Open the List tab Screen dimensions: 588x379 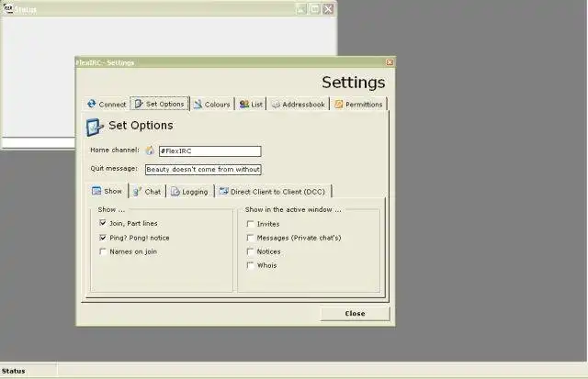(x=251, y=104)
